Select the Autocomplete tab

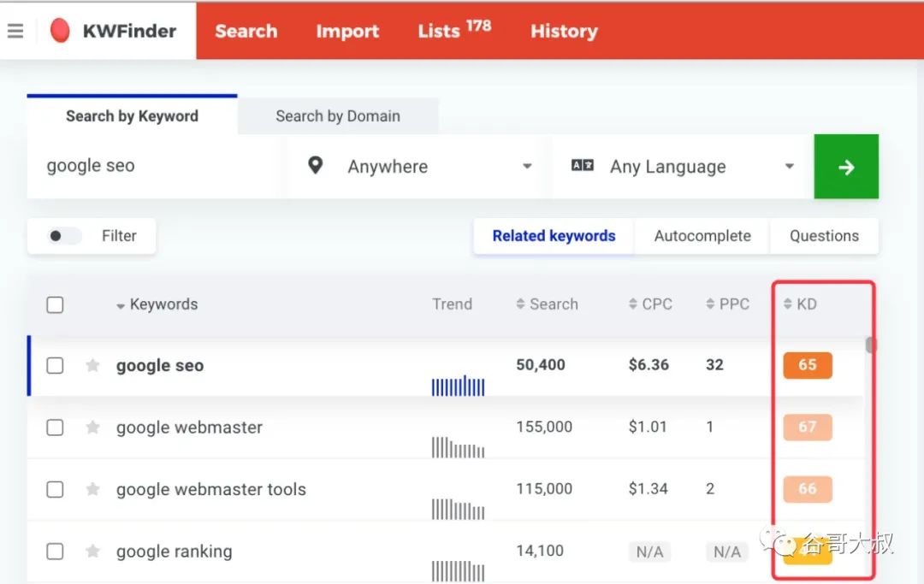click(x=702, y=236)
